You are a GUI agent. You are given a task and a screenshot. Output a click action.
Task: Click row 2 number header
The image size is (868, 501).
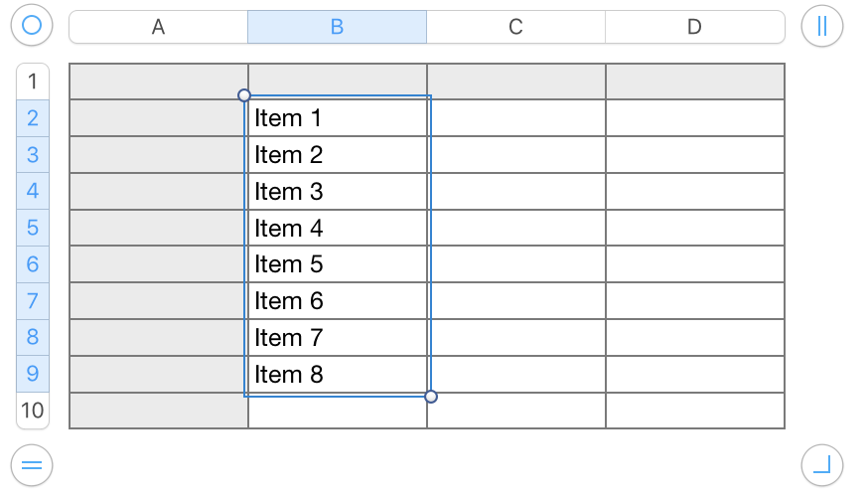pos(33,118)
